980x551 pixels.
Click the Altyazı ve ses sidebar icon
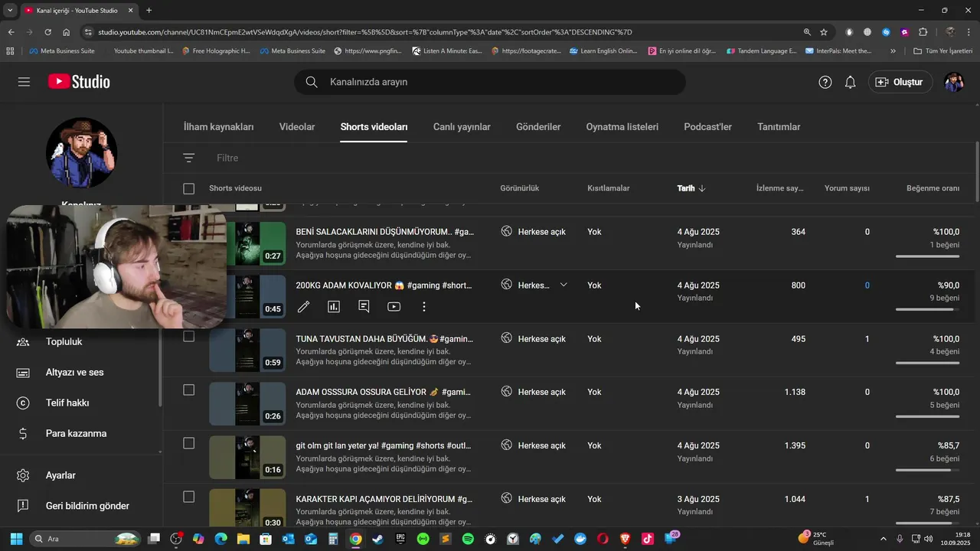(x=23, y=373)
